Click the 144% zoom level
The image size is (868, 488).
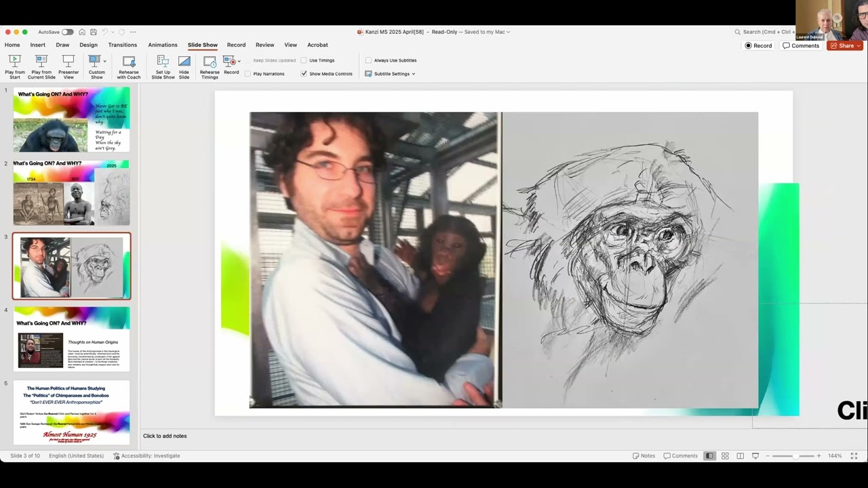pos(835,456)
